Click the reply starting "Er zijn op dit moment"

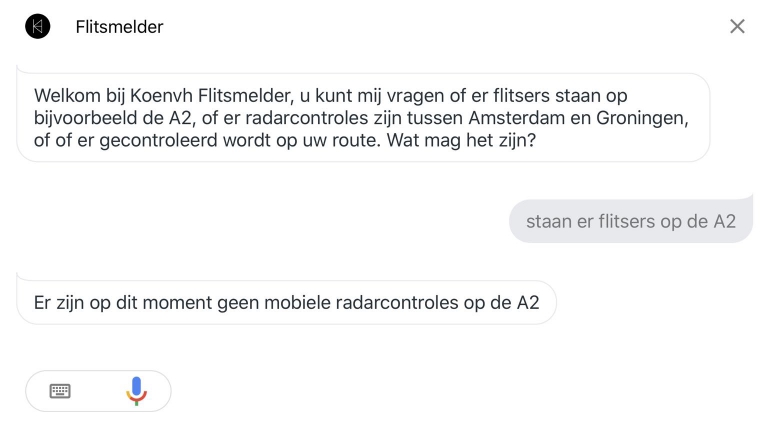pos(286,302)
